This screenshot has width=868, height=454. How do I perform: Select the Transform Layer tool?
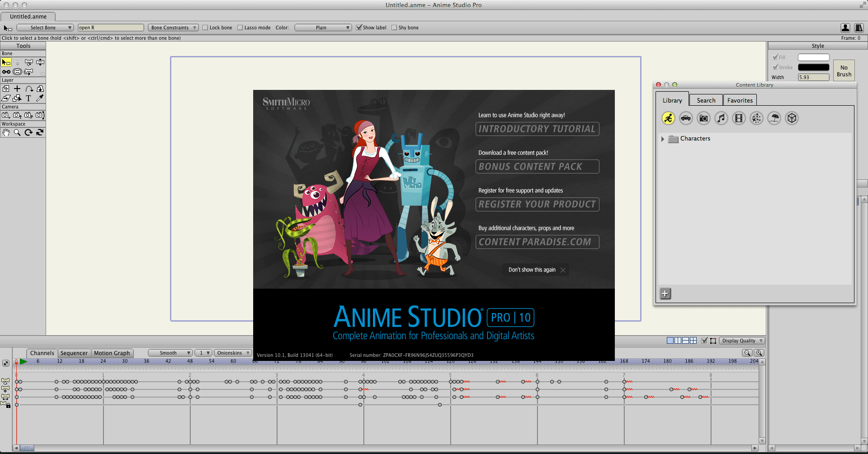(x=6, y=89)
